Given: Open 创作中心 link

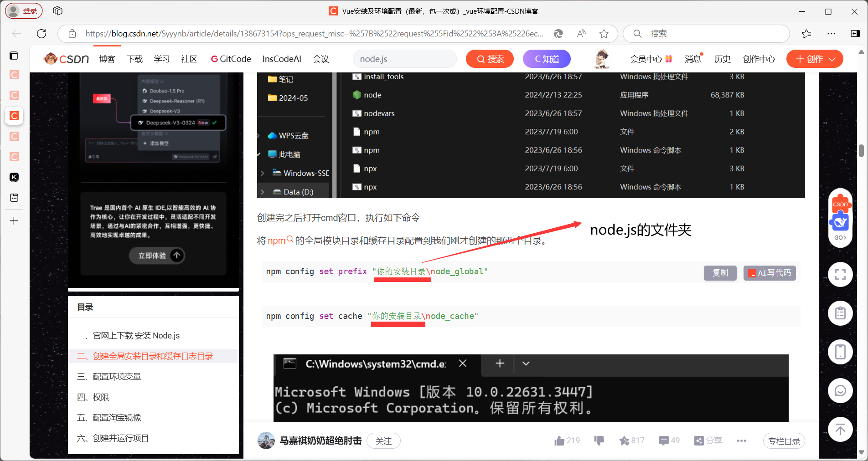Looking at the screenshot, I should (x=759, y=59).
